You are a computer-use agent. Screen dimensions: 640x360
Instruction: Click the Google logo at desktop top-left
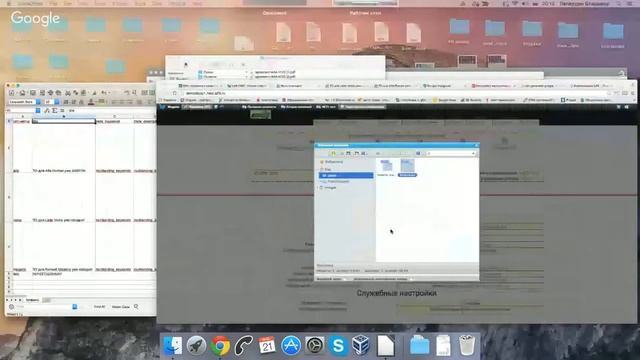[36, 18]
